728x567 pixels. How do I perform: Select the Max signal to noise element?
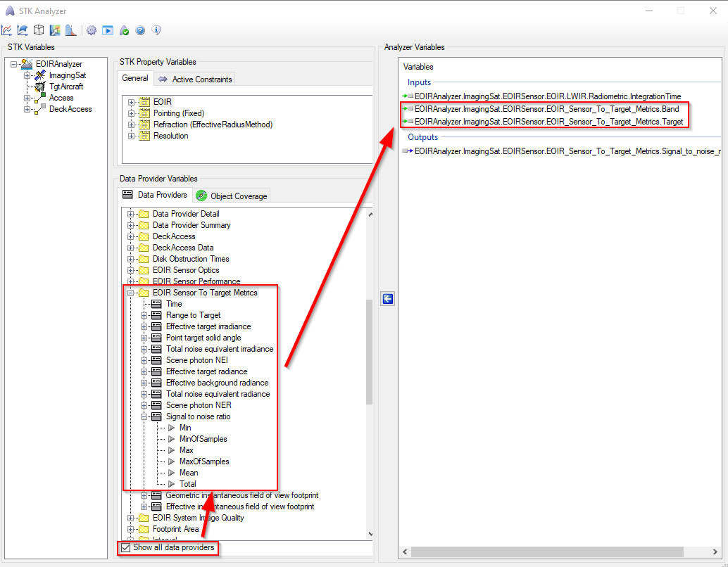pos(186,450)
